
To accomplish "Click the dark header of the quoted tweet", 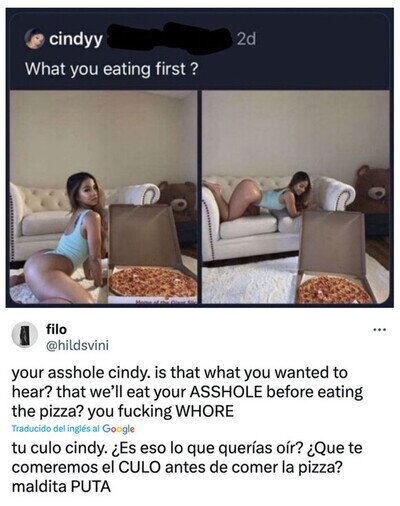I will click(x=200, y=49).
